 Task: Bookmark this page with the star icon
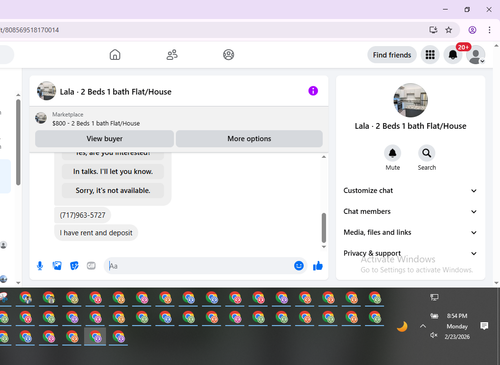[449, 30]
